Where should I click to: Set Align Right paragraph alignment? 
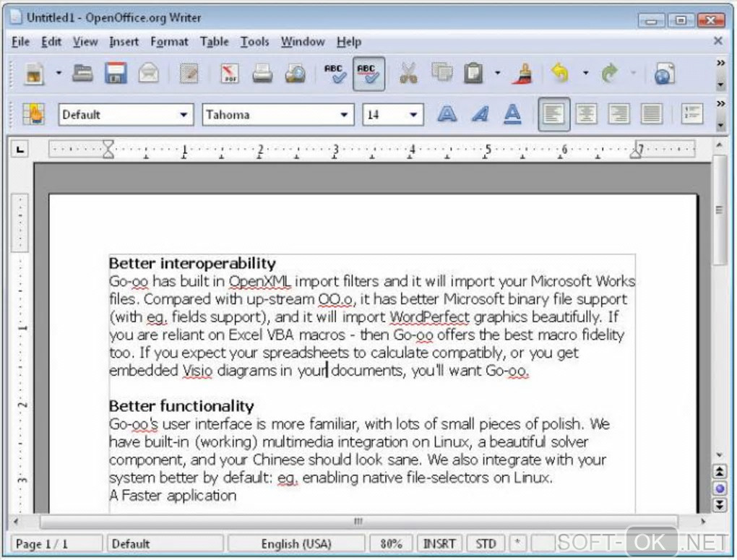[x=619, y=114]
